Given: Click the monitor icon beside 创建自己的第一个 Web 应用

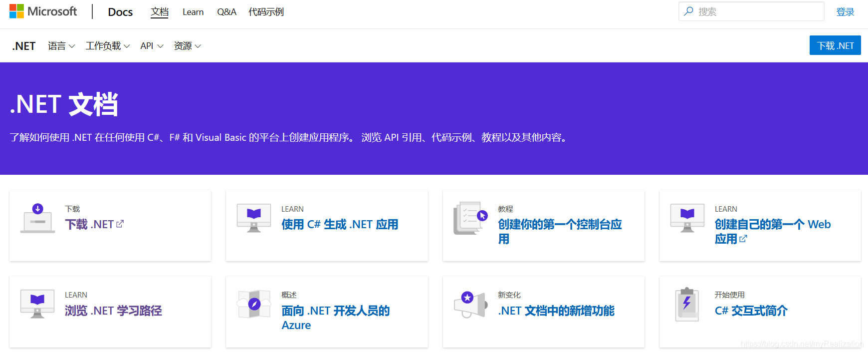Looking at the screenshot, I should (687, 218).
